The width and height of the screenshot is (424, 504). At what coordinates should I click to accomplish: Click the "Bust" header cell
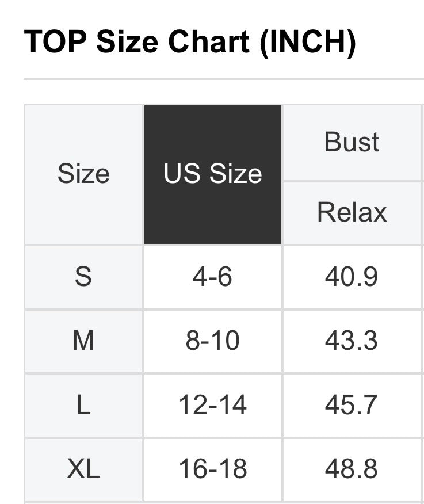click(x=352, y=142)
